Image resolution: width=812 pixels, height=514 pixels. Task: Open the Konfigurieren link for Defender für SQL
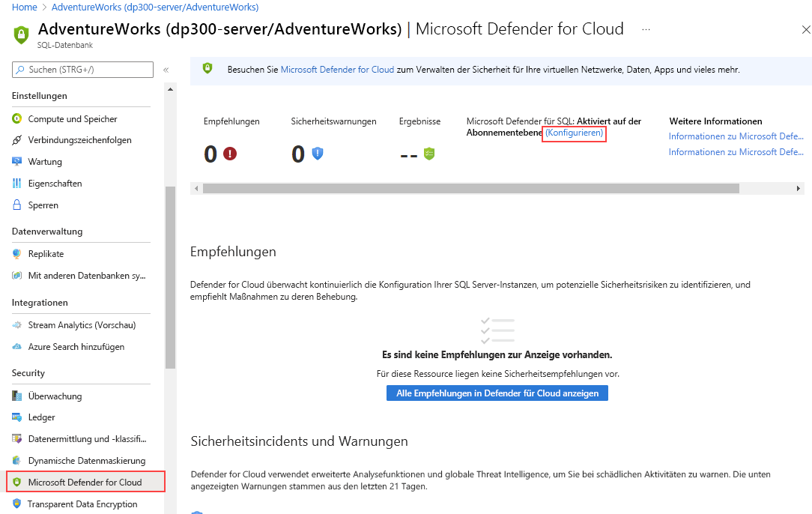[x=574, y=133]
